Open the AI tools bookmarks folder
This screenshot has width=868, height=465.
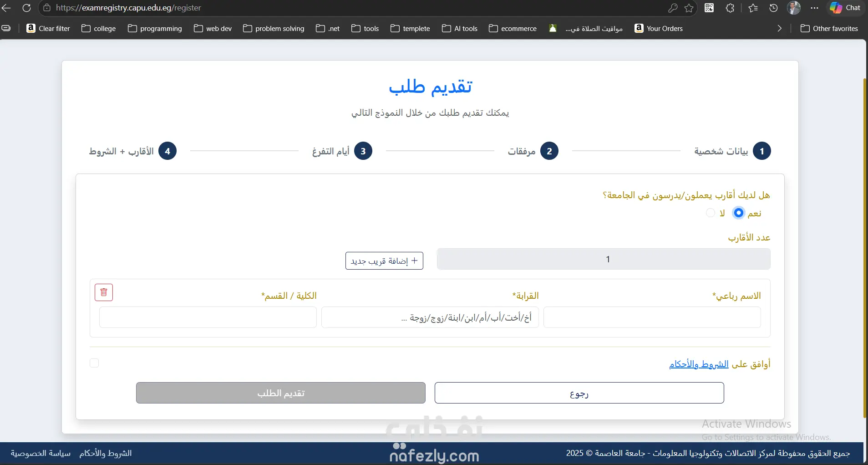point(460,28)
